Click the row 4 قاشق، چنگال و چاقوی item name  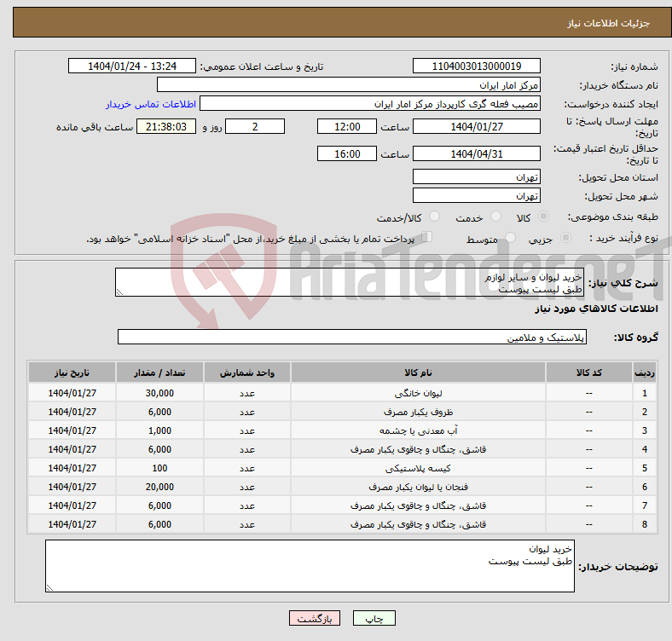point(418,449)
